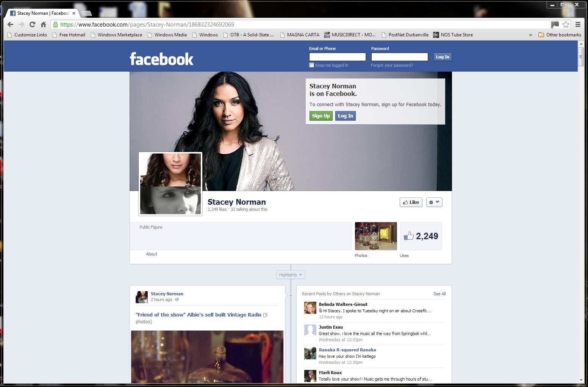Click the scrollbar down arrow

[x=581, y=380]
